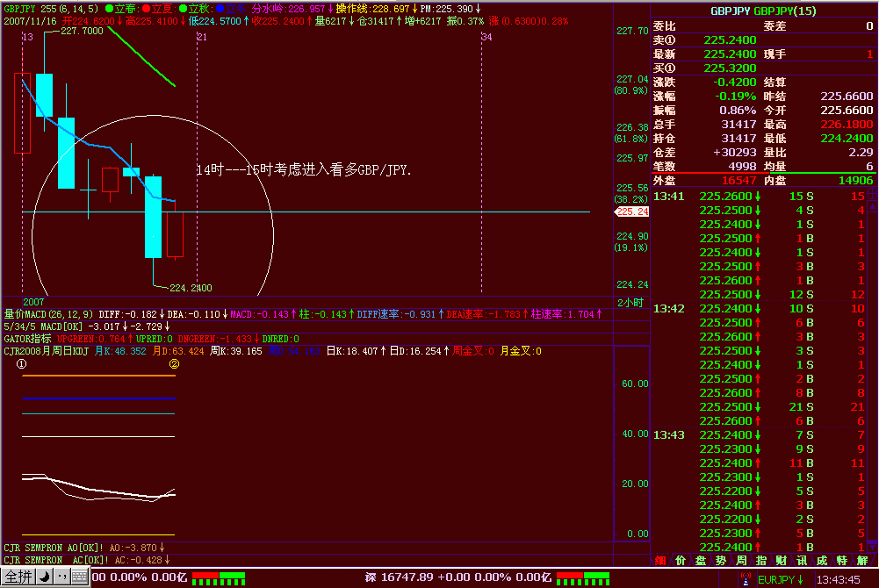Click the 量比 2.29 value

pos(861,153)
